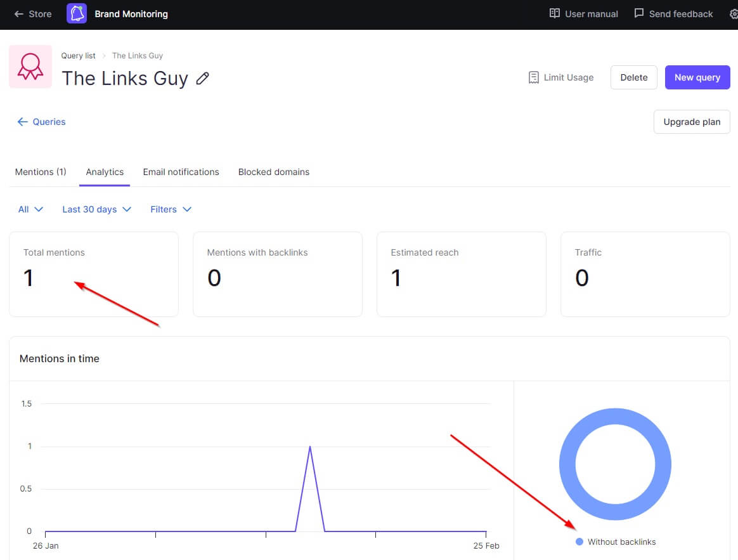Click The Links Guy breadcrumb text
Viewport: 738px width, 560px height.
[138, 56]
